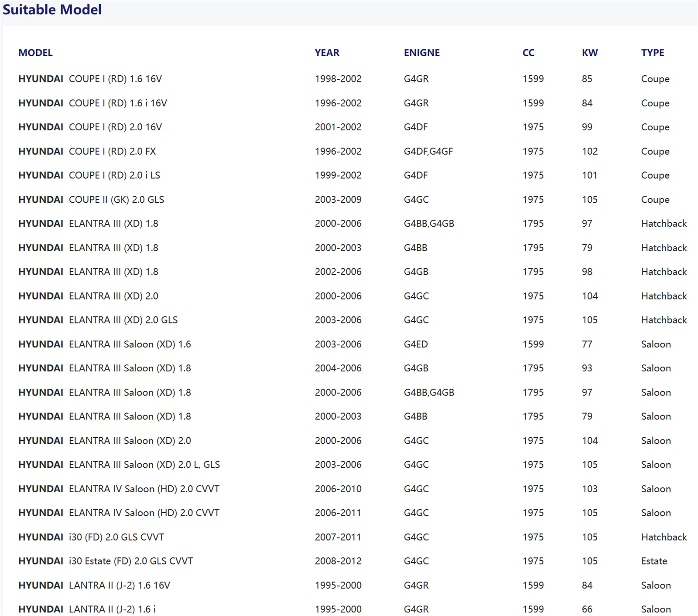Viewport: 698px width, 616px height.
Task: Click the 'Suitable Model' heading
Action: [x=52, y=10]
